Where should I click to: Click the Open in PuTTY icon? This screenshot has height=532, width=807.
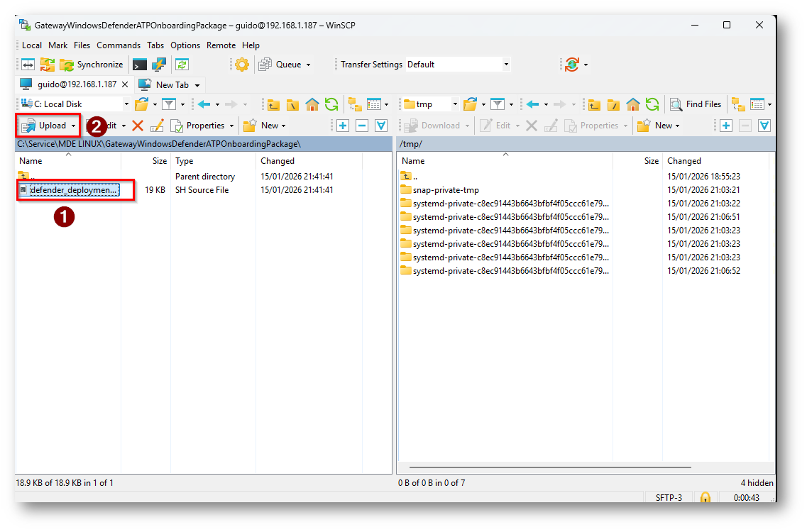[158, 65]
